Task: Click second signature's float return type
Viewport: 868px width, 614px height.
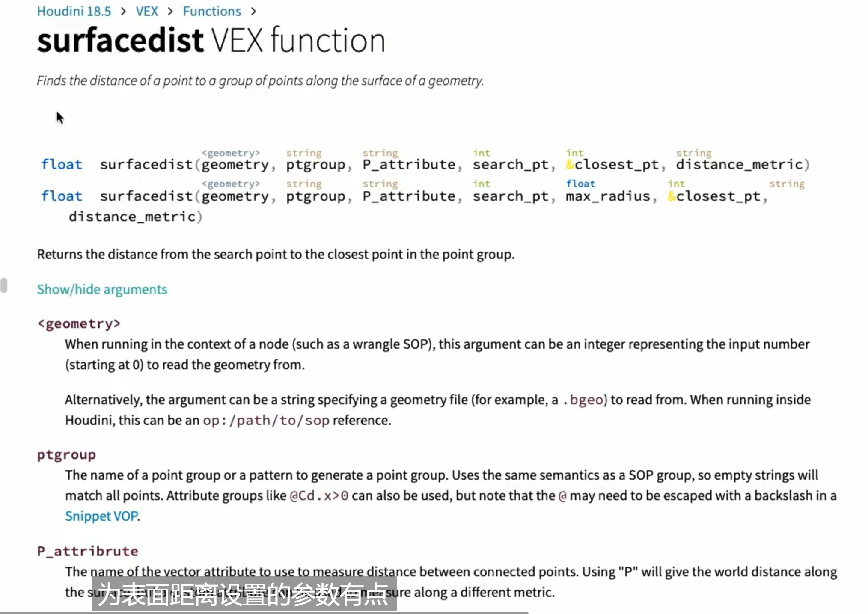Action: click(62, 196)
